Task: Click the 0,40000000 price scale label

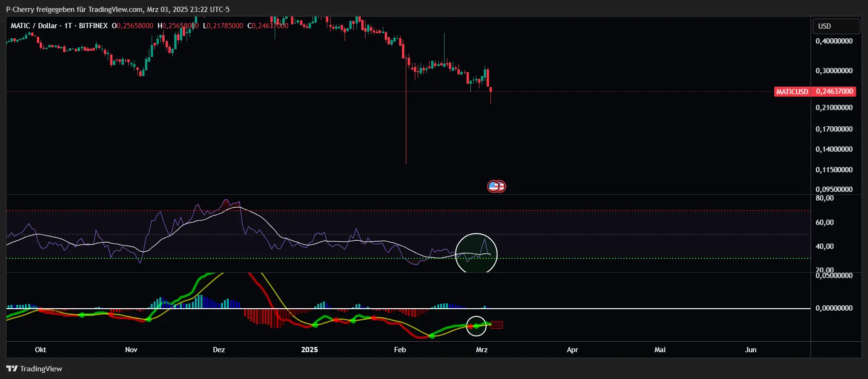Action: click(x=834, y=41)
